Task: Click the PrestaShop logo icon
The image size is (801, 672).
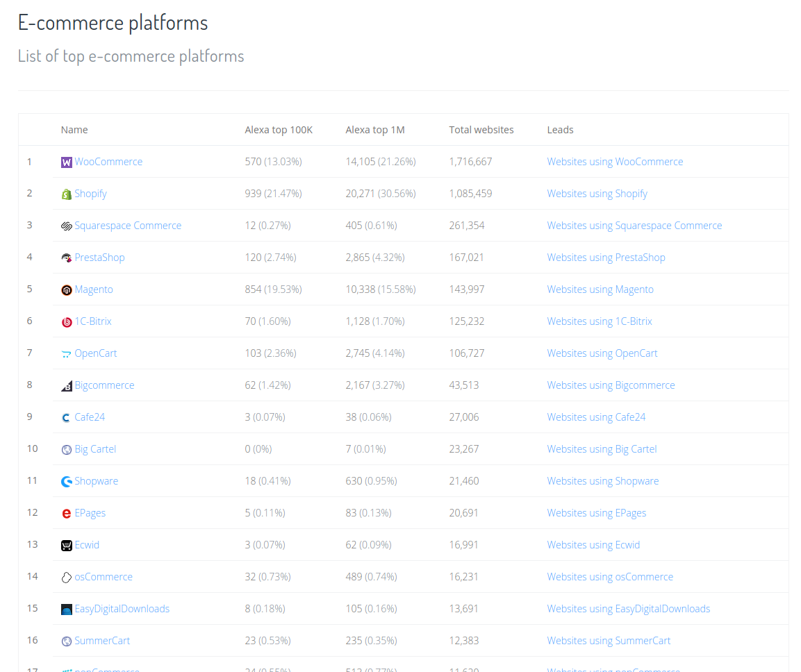Action: [x=67, y=258]
